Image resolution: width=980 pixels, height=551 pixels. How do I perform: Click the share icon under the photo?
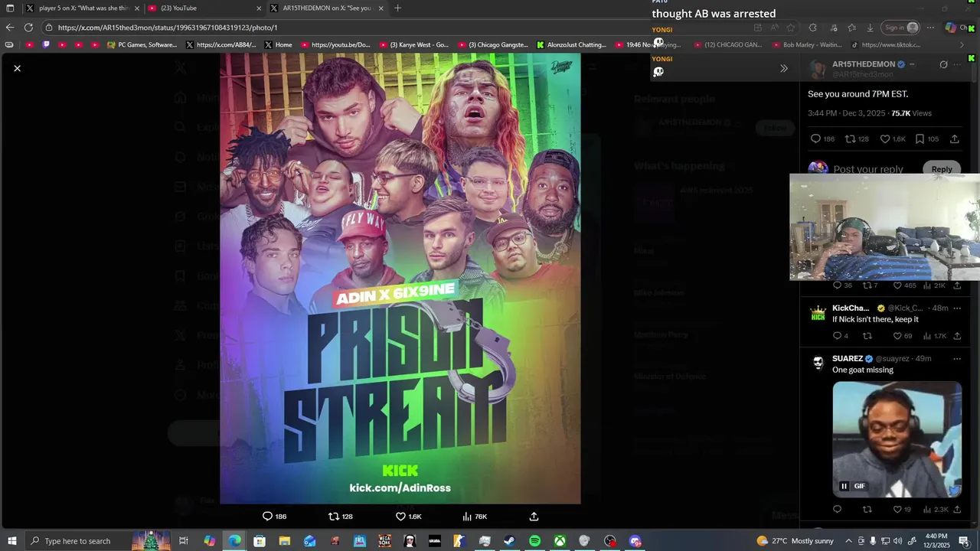point(534,517)
